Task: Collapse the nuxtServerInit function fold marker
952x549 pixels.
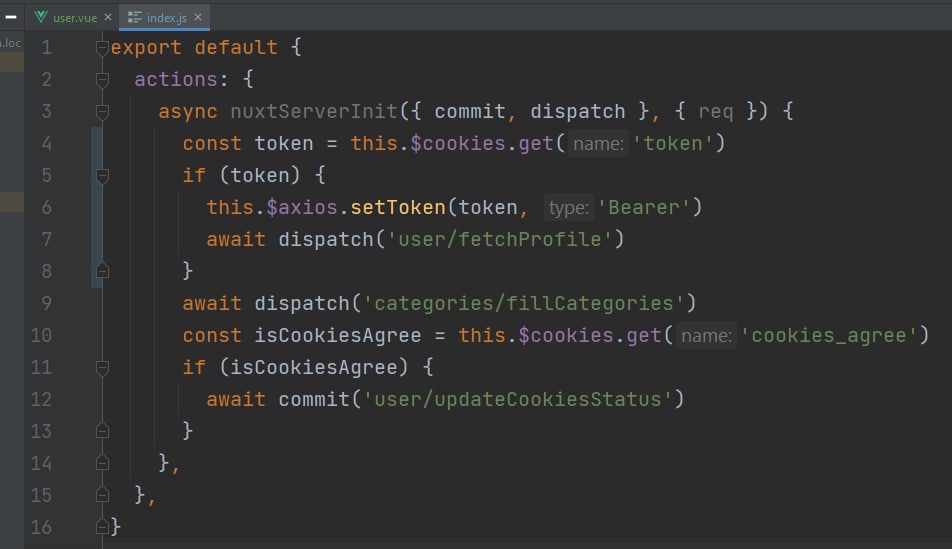Action: (102, 112)
